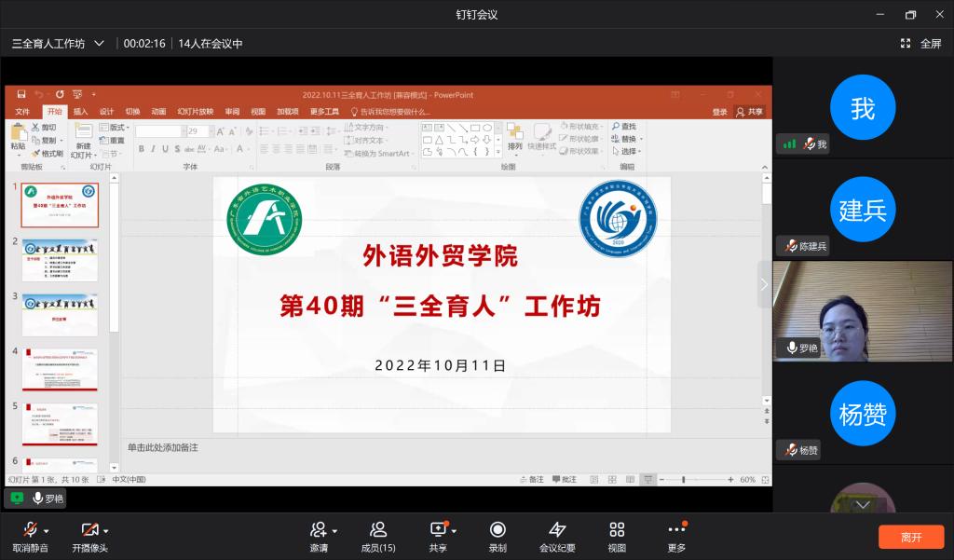Open the 版式 layout dropdown
The width and height of the screenshot is (954, 560).
pos(115,128)
